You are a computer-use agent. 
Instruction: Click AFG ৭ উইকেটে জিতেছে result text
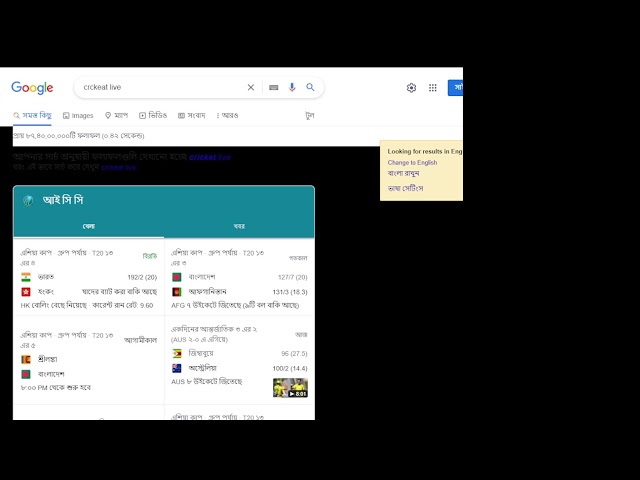[235, 305]
